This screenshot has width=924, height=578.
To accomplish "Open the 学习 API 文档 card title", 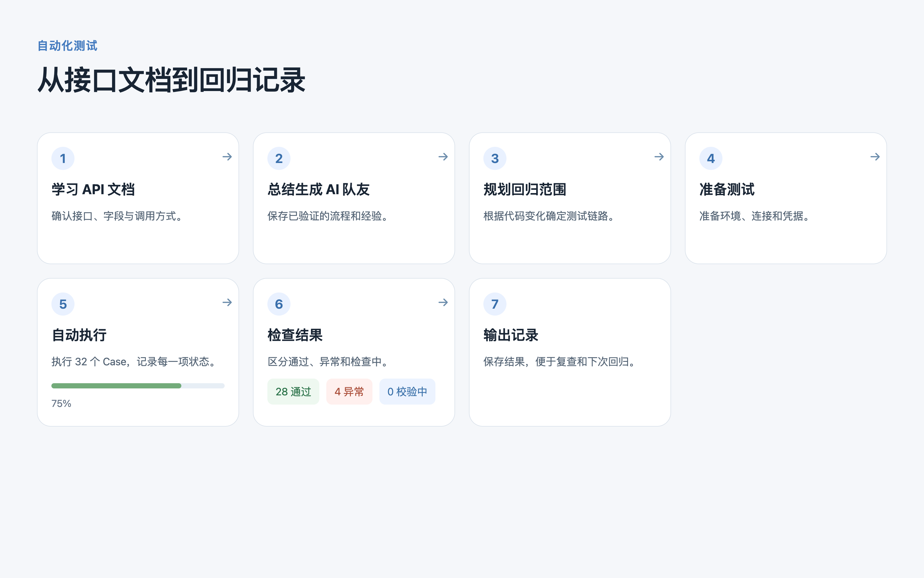I will click(x=93, y=189).
